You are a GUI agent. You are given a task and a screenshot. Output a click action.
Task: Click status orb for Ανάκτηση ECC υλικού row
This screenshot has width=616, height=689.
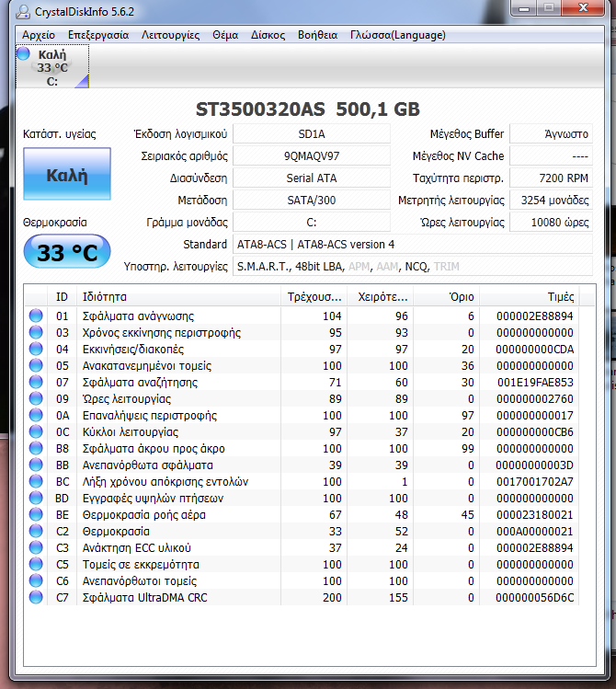pos(36,547)
